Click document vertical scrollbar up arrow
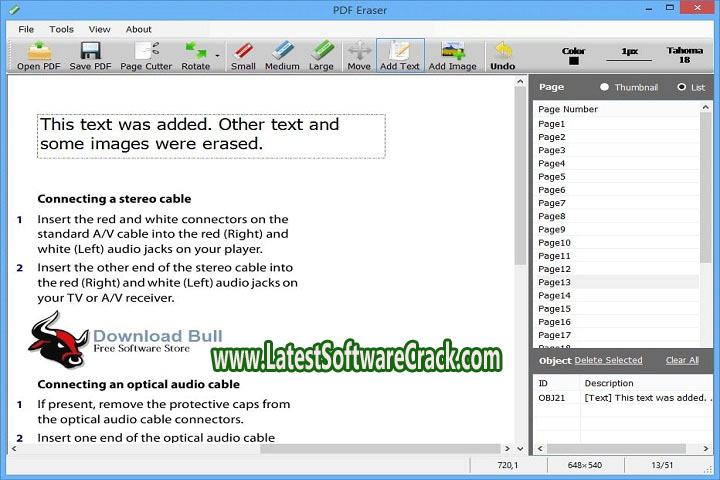 click(520, 81)
